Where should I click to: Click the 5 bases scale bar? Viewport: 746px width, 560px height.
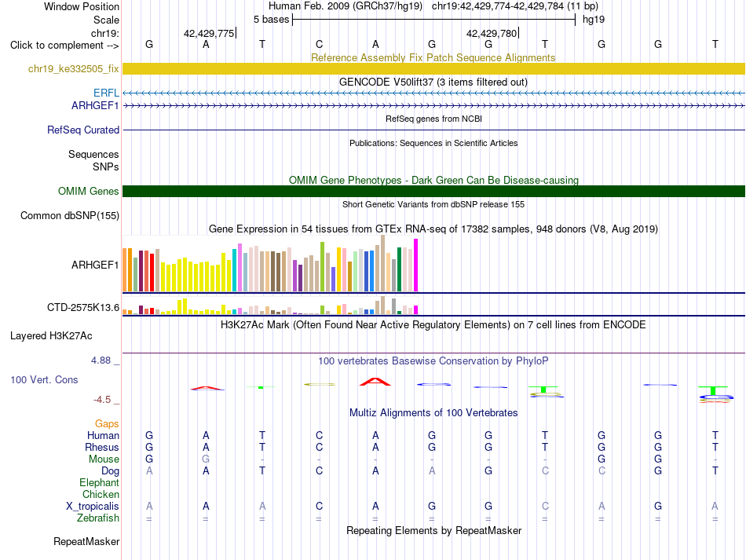point(433,20)
